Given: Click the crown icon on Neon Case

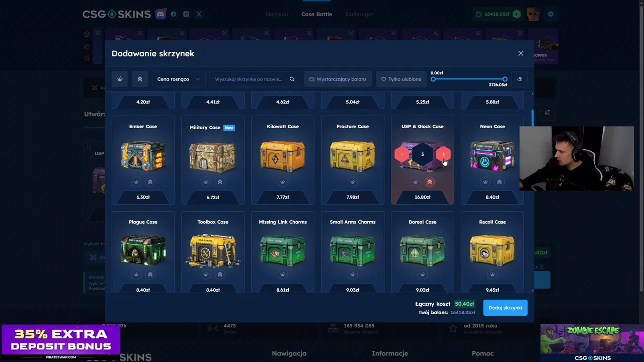Looking at the screenshot, I should (485, 182).
